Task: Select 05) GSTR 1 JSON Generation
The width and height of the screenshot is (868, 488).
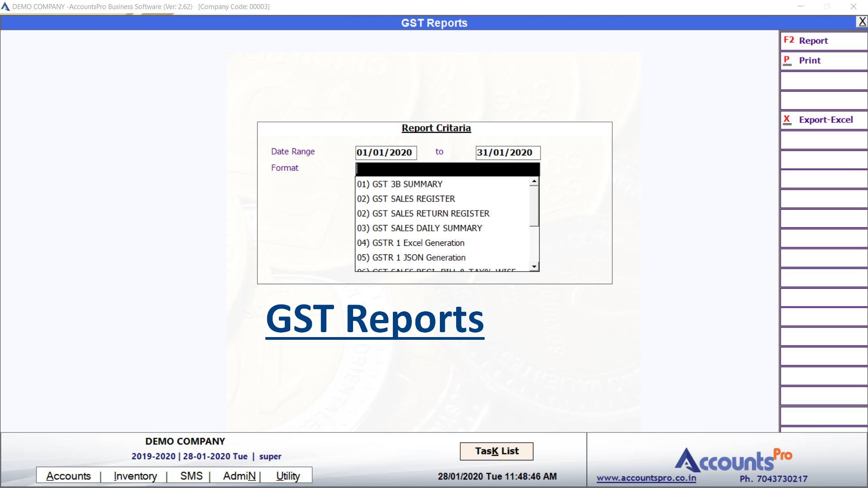Action: click(411, 258)
